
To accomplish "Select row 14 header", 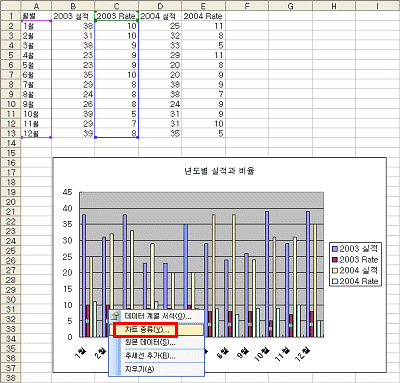I will point(11,143).
